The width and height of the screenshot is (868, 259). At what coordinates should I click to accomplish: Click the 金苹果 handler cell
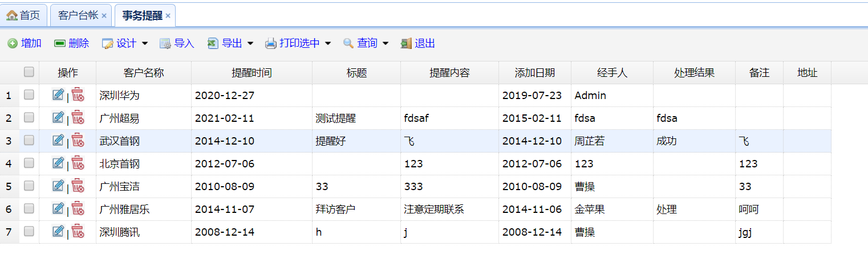[613, 209]
